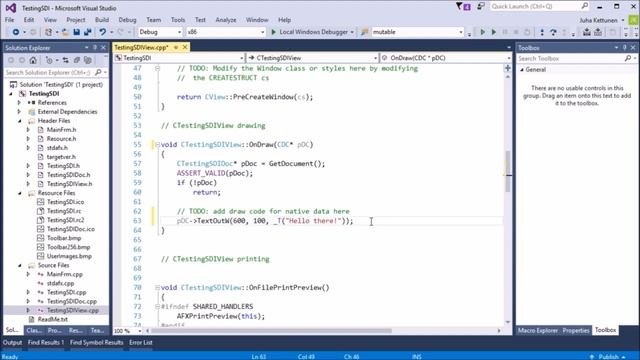
Task: Open the Debug menu
Action: pos(127,20)
